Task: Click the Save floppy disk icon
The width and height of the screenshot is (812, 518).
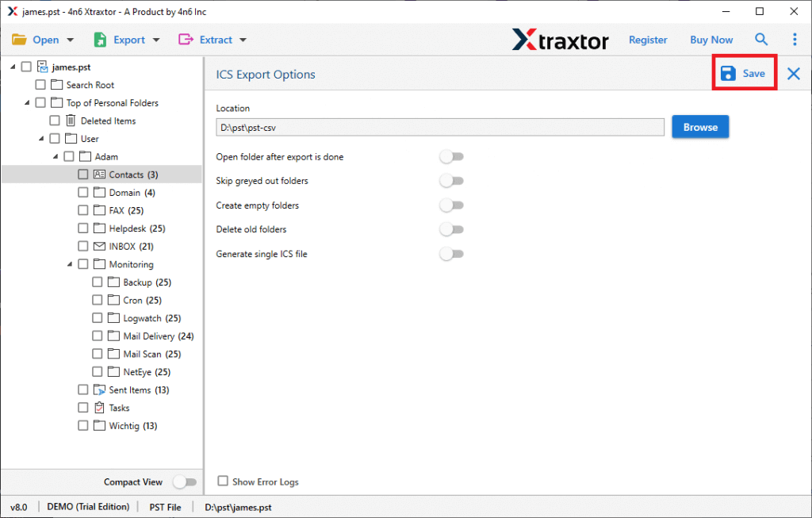Action: pyautogui.click(x=728, y=74)
